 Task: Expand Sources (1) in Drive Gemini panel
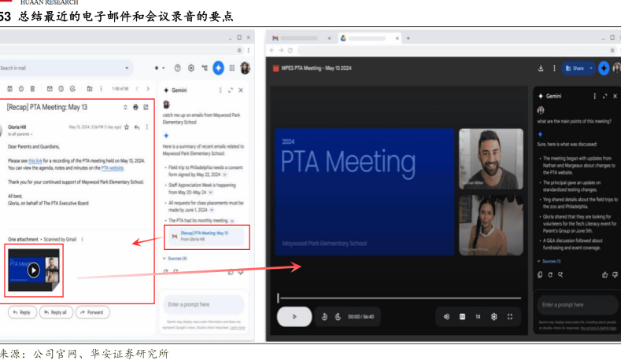coord(549,261)
